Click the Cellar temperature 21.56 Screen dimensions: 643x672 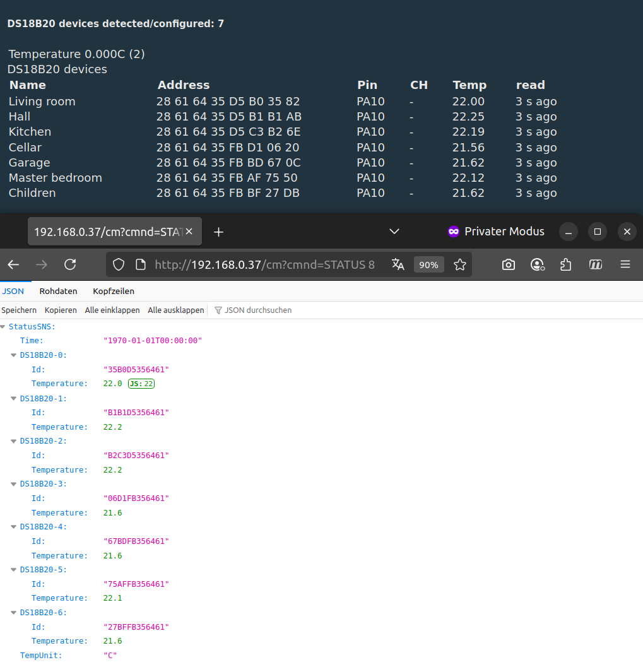[468, 148]
